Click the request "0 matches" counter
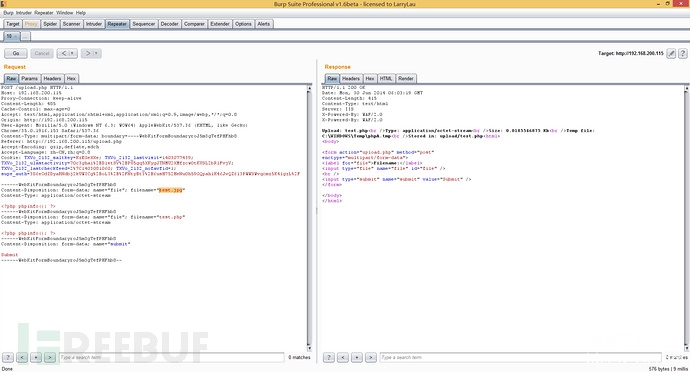The width and height of the screenshot is (690, 372). [299, 357]
